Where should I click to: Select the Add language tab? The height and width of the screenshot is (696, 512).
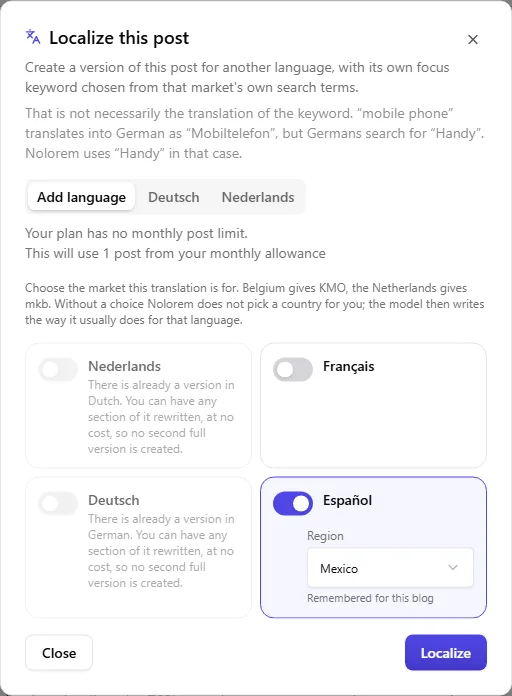(81, 197)
